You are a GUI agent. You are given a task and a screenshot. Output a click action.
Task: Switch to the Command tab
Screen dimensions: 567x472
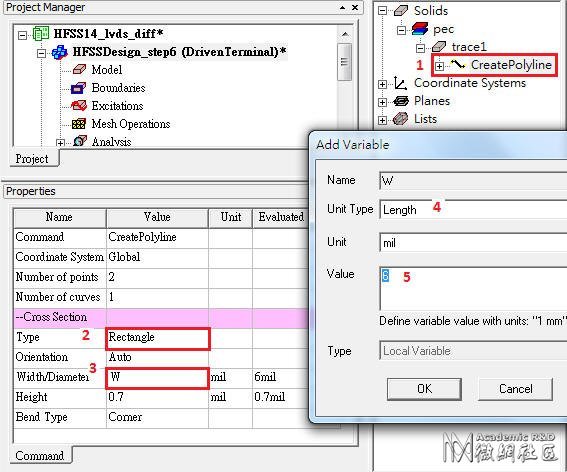point(39,456)
